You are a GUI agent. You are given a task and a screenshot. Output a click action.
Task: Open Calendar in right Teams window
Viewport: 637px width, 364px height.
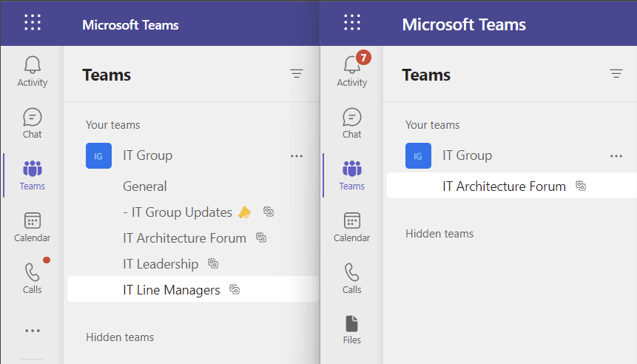[352, 227]
